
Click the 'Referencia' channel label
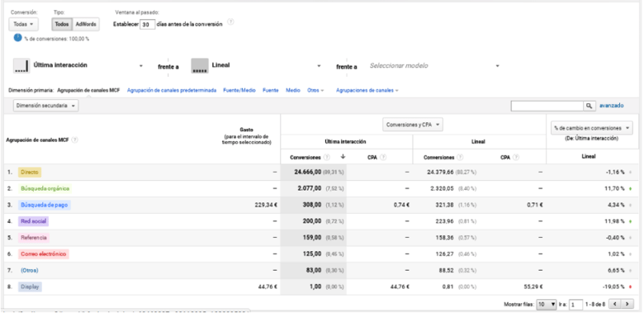(x=34, y=238)
